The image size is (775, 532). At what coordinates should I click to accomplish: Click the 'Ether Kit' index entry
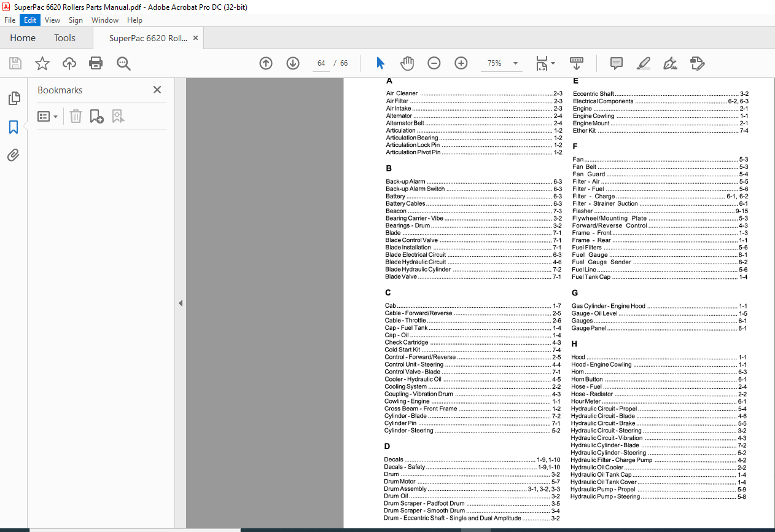pyautogui.click(x=661, y=131)
